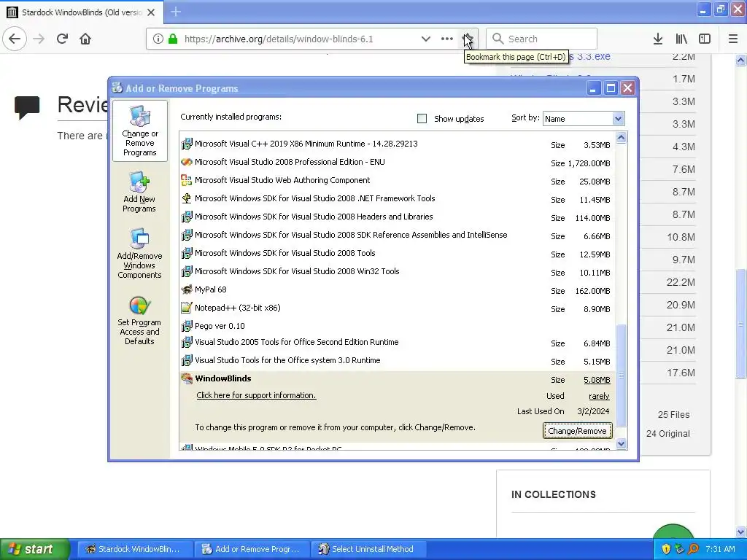Click the site information icon in address bar
The width and height of the screenshot is (747, 560).
pos(158,39)
